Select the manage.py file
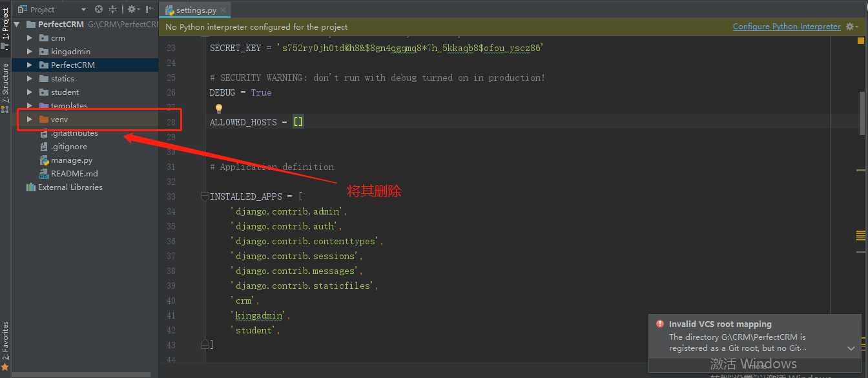The height and width of the screenshot is (378, 868). click(x=72, y=160)
